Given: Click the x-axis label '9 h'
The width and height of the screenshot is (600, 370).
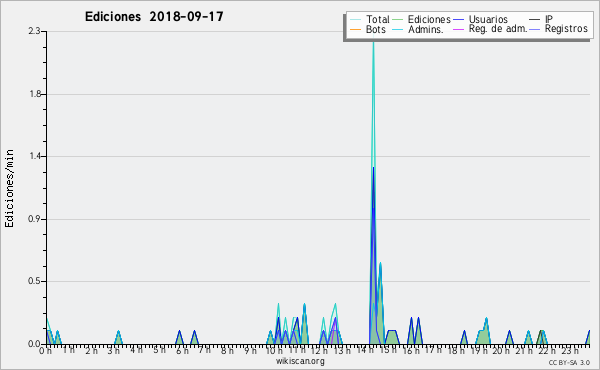Looking at the screenshot, I should click(x=250, y=351).
